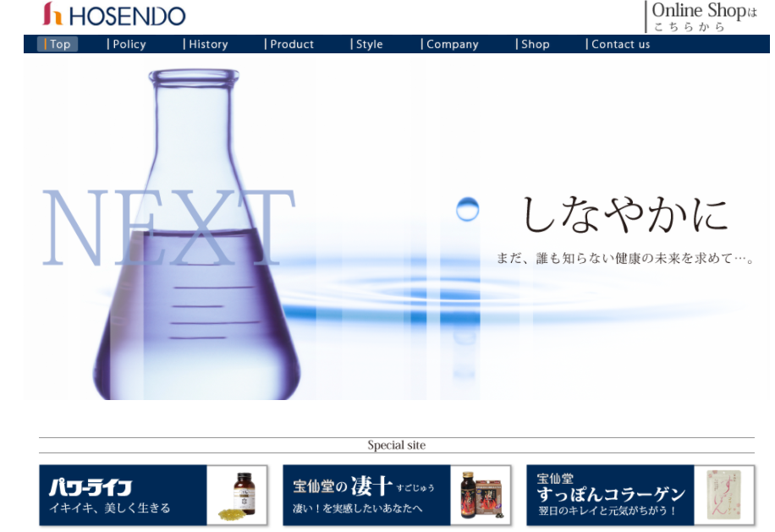
Task: Go to the Company page
Action: 450,44
